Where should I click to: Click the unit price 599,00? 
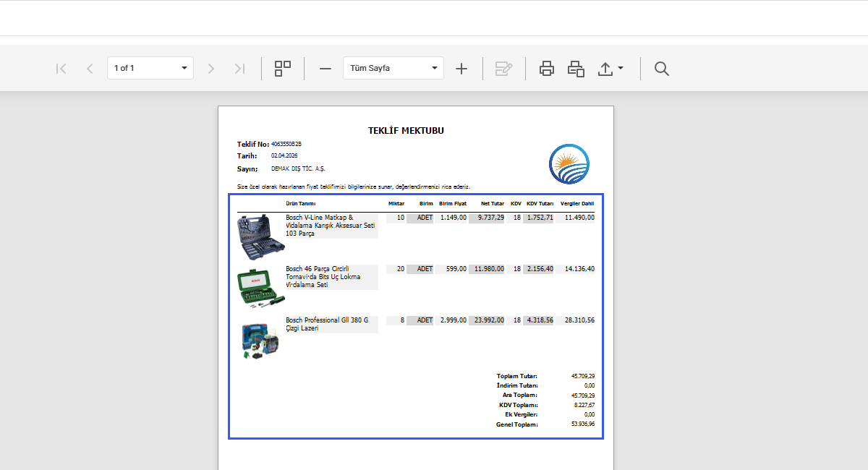(456, 269)
